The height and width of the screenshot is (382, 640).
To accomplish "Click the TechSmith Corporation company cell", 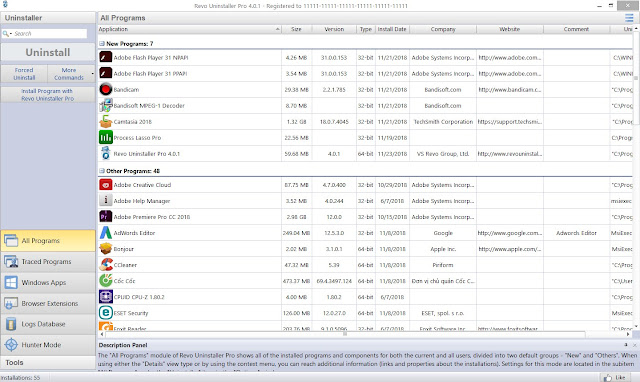I will pos(443,122).
